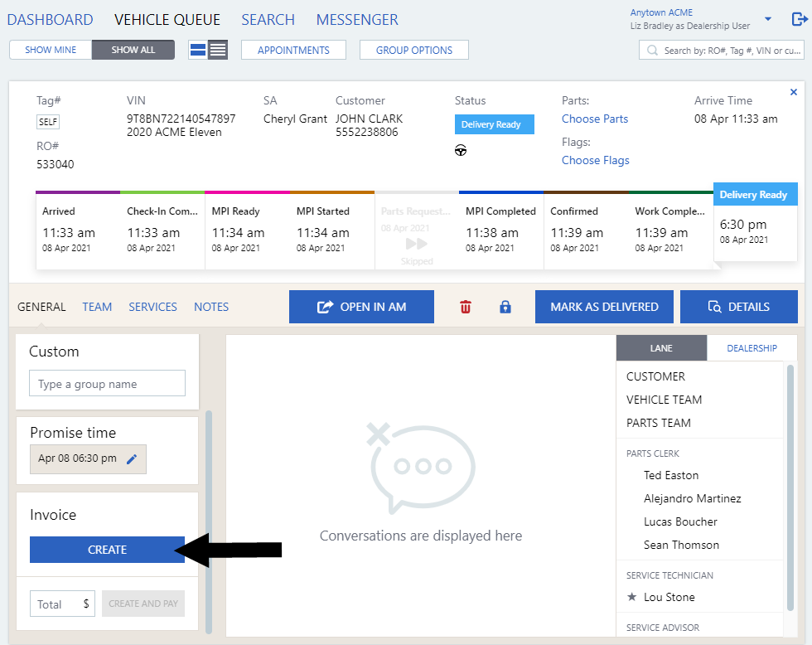Open Choose Flags selector
The image size is (812, 645).
[595, 160]
